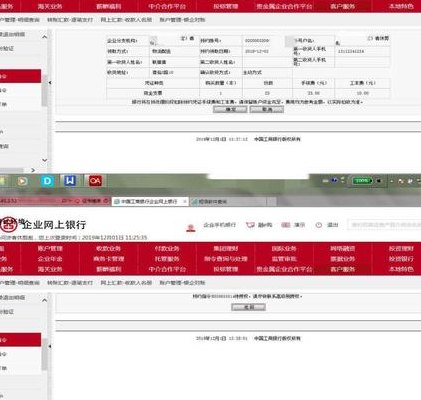
Task: Click the 退出 logout power icon
Action: click(x=319, y=225)
